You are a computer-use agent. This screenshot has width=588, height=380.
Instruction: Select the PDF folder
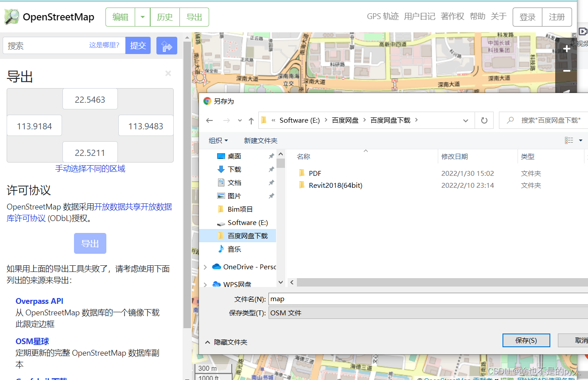(x=315, y=173)
